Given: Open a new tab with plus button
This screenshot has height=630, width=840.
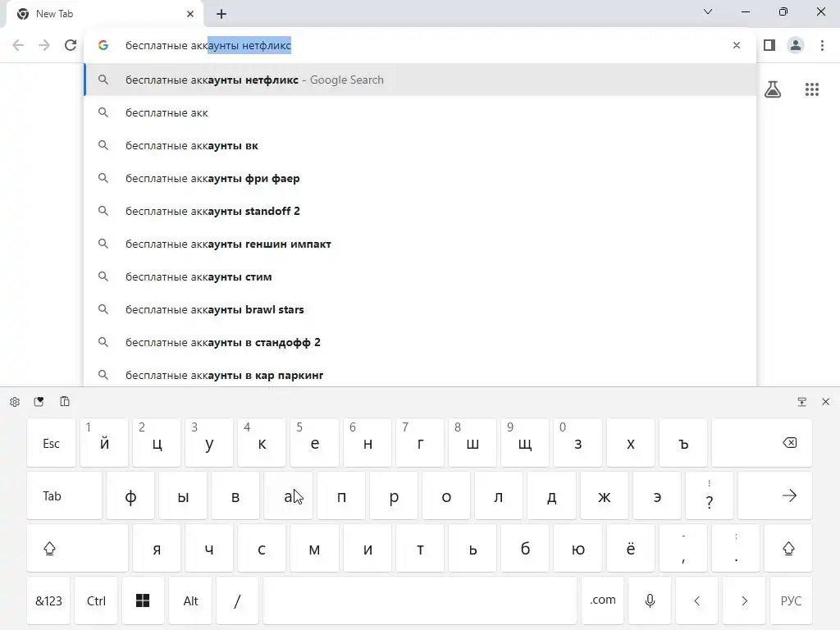Looking at the screenshot, I should [x=221, y=14].
